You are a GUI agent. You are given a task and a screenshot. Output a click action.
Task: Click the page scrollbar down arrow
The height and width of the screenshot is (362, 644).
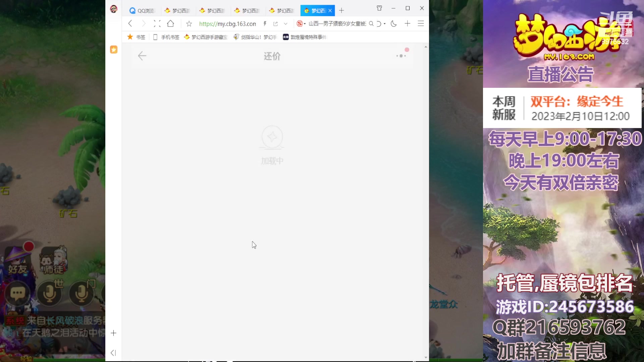(426, 357)
